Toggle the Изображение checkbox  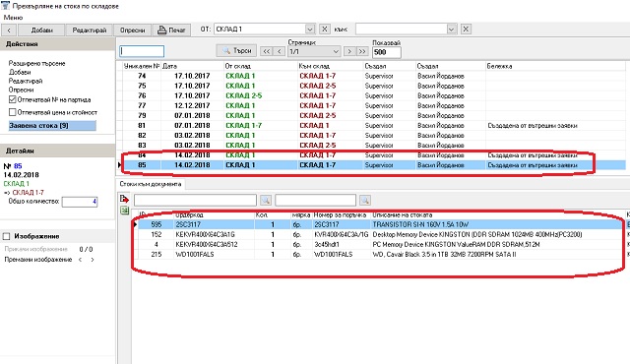click(x=7, y=236)
